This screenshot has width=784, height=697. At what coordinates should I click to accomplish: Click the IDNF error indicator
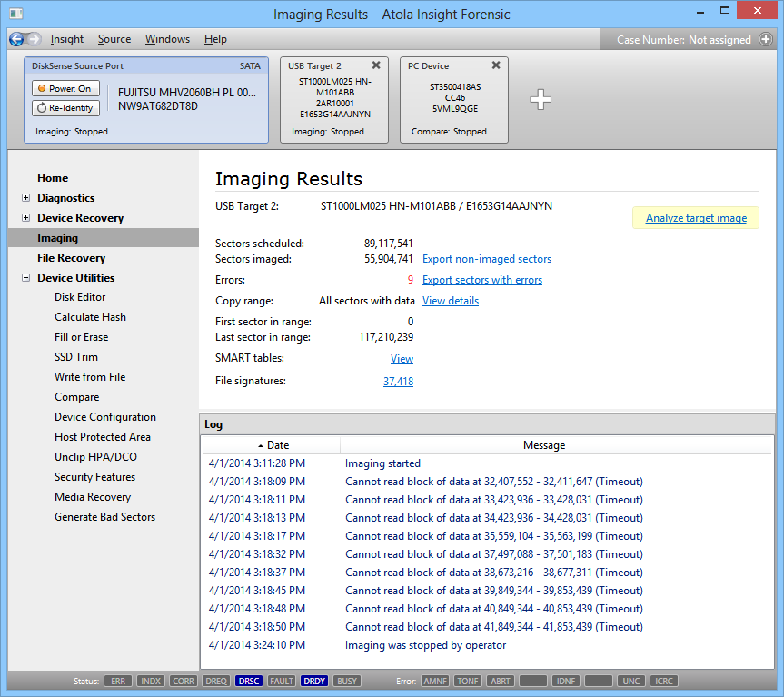click(566, 681)
